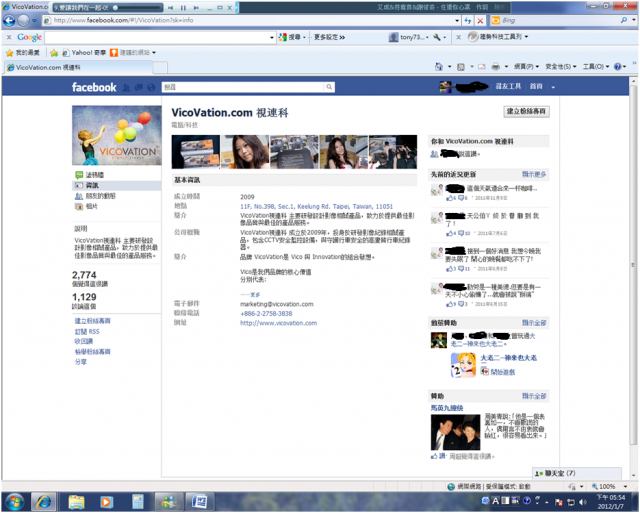The image size is (640, 513).
Task: Open the chat bar showing (7)
Action: point(577,473)
